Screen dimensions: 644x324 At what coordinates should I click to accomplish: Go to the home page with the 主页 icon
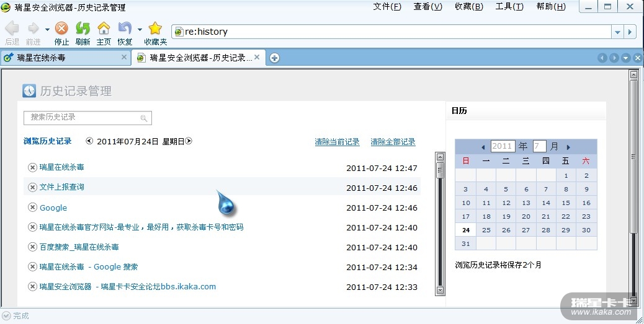pos(104,28)
